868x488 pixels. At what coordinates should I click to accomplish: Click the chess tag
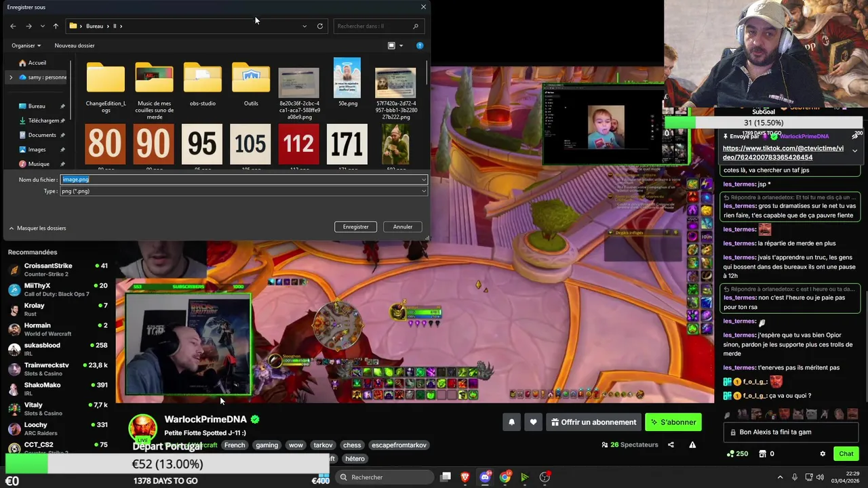click(x=352, y=445)
